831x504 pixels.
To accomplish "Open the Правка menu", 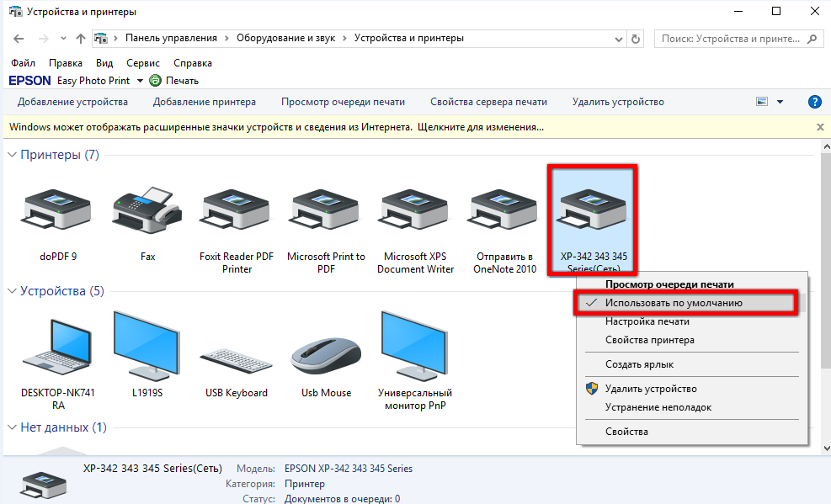I will (66, 63).
